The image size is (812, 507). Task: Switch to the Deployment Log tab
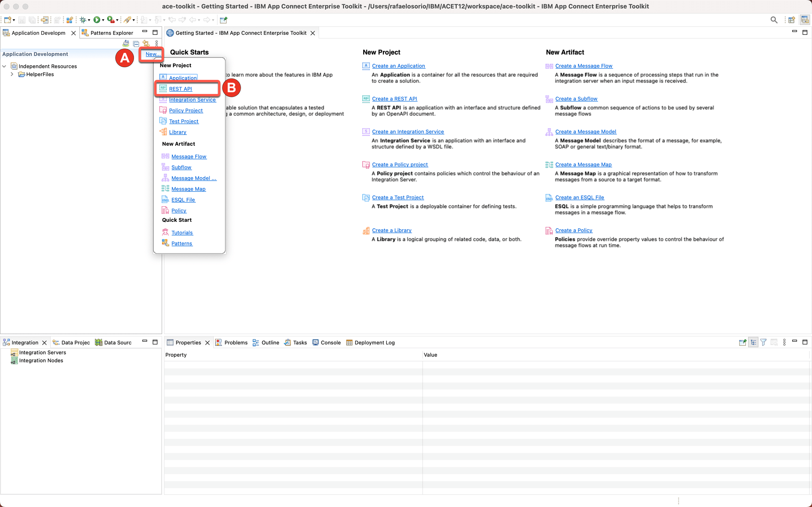pyautogui.click(x=374, y=343)
